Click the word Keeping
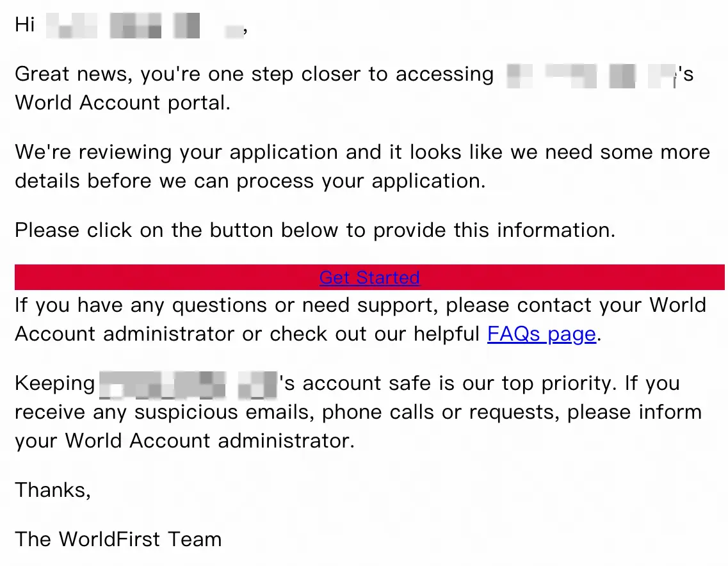This screenshot has height=566, width=728. click(55, 384)
